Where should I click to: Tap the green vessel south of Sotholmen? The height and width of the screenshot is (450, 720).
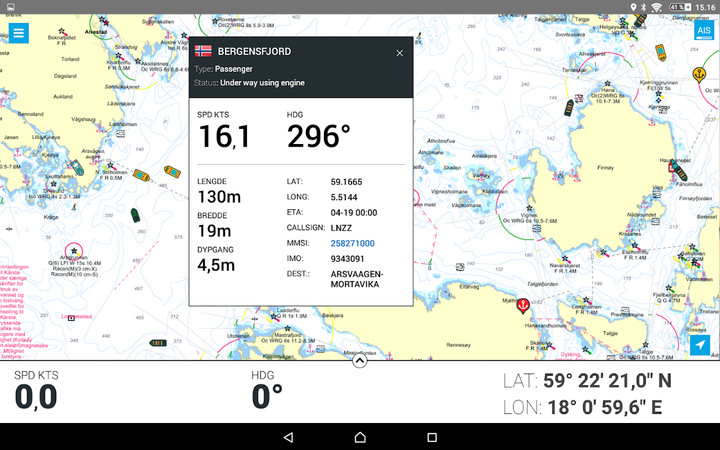coord(135,215)
